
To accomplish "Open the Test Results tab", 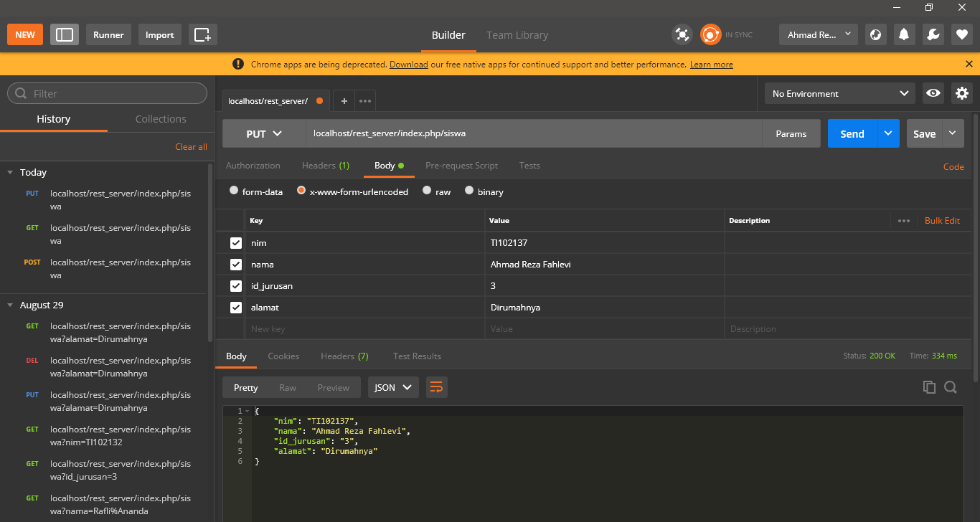I will [x=417, y=356].
